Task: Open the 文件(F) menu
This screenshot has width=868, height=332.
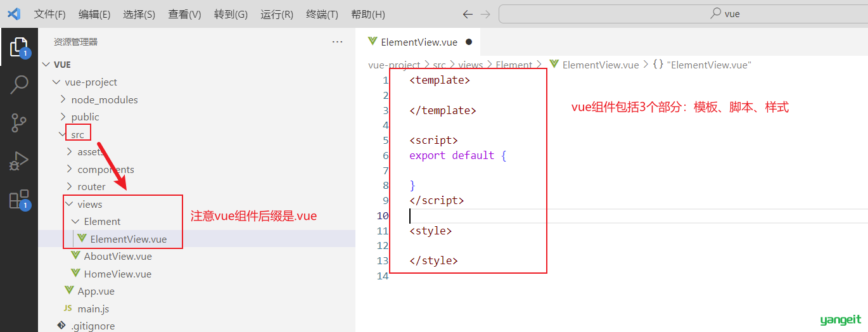Action: (49, 14)
